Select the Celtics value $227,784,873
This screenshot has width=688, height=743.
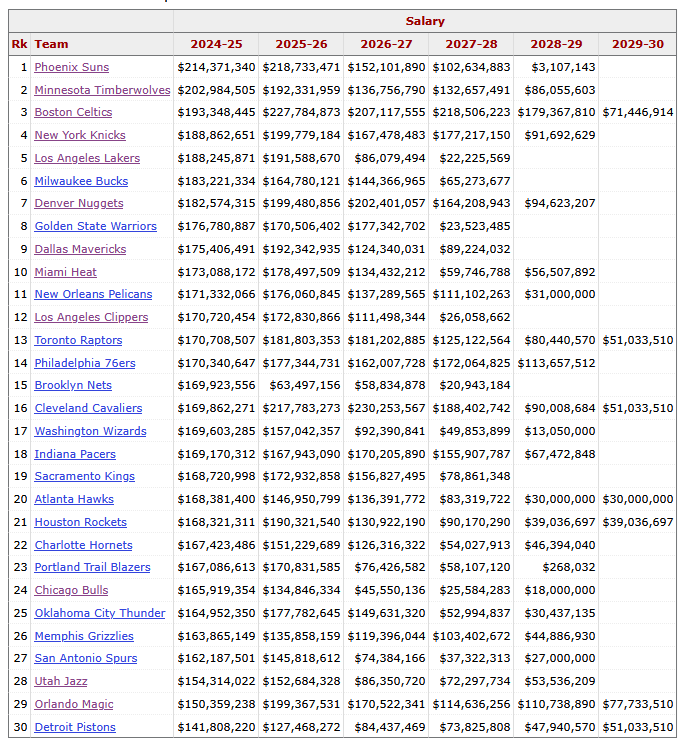pos(301,112)
